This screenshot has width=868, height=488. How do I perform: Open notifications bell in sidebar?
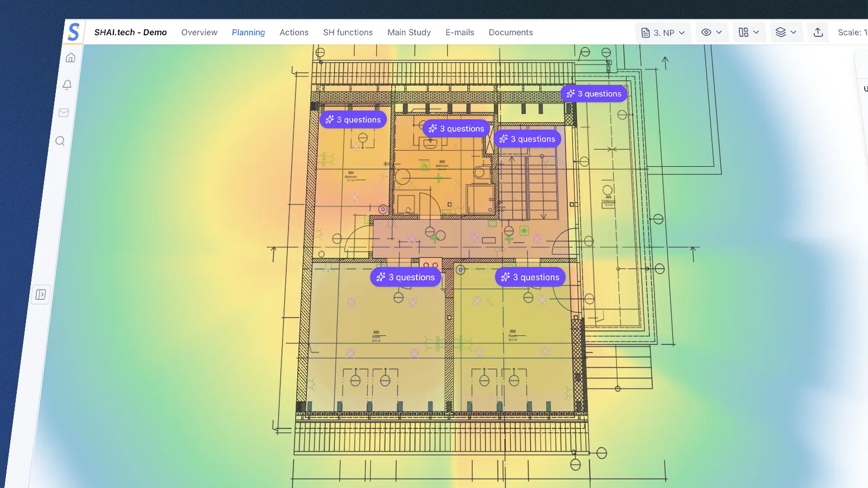click(x=67, y=85)
